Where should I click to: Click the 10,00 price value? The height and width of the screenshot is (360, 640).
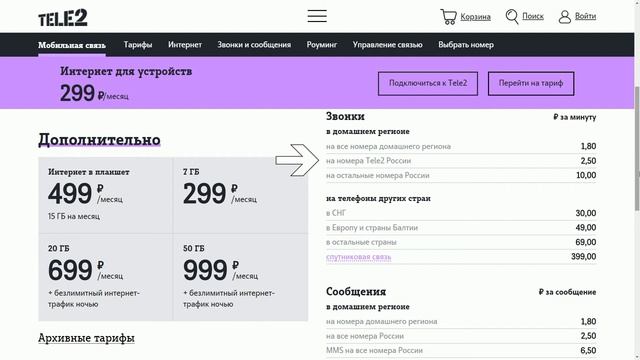586,176
